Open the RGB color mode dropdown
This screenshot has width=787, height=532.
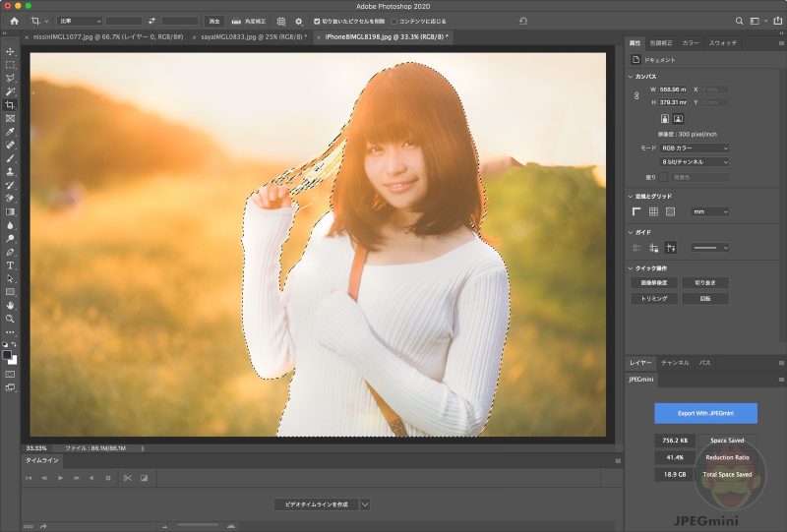tap(695, 148)
